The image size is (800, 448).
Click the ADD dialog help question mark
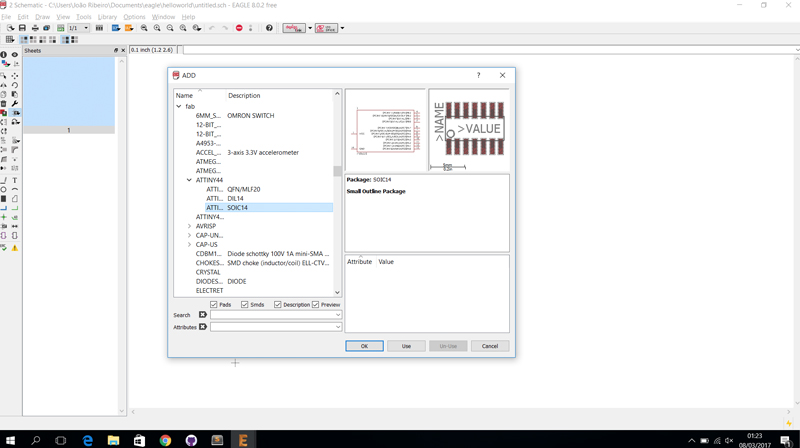[479, 75]
